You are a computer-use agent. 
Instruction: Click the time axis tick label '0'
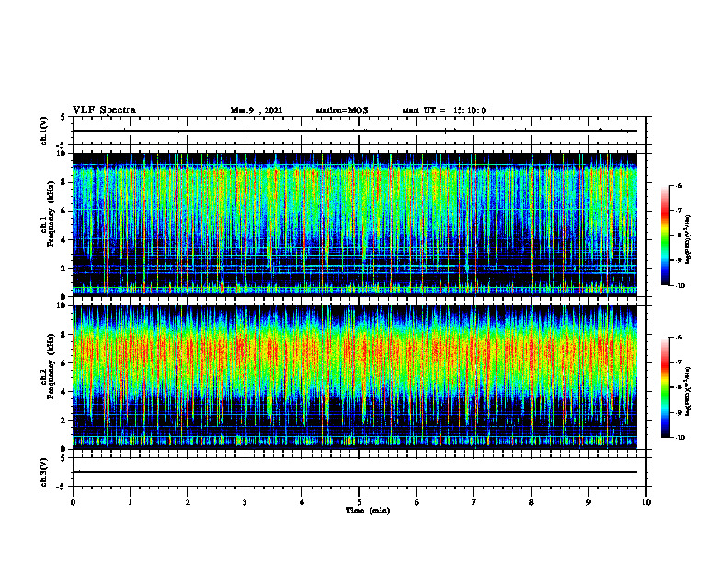pyautogui.click(x=73, y=502)
